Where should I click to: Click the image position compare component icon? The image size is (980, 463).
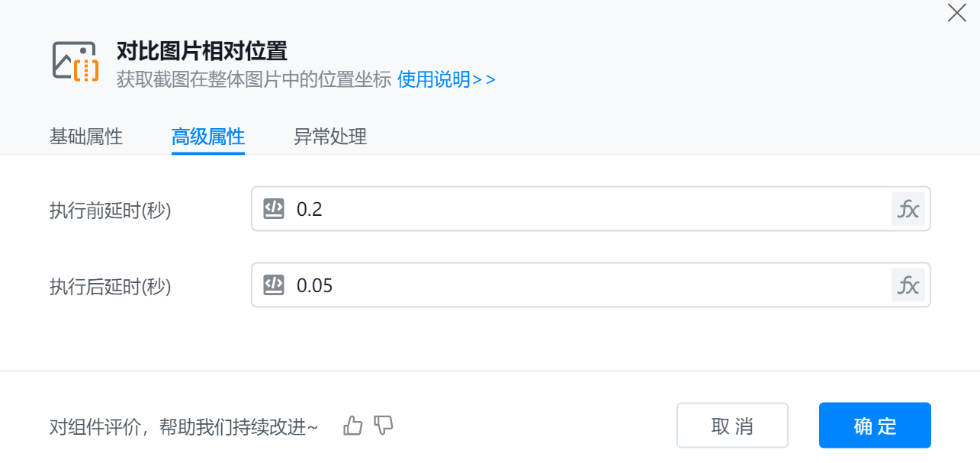tap(76, 61)
